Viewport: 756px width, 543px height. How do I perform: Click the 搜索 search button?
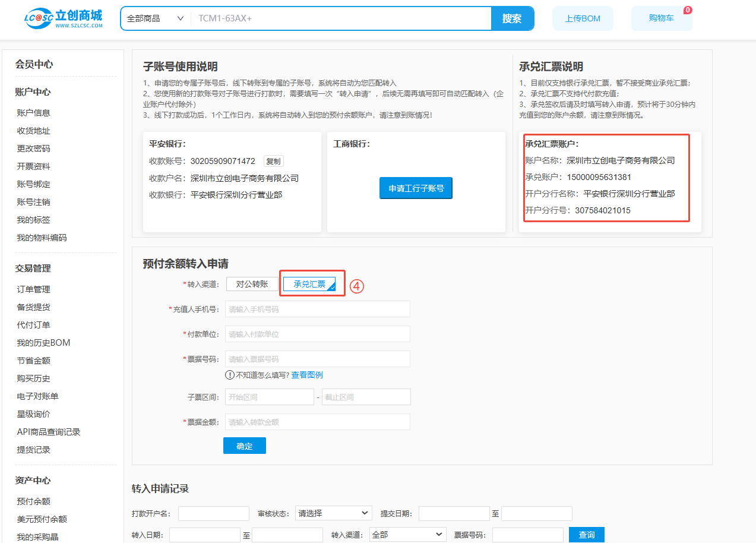point(512,18)
